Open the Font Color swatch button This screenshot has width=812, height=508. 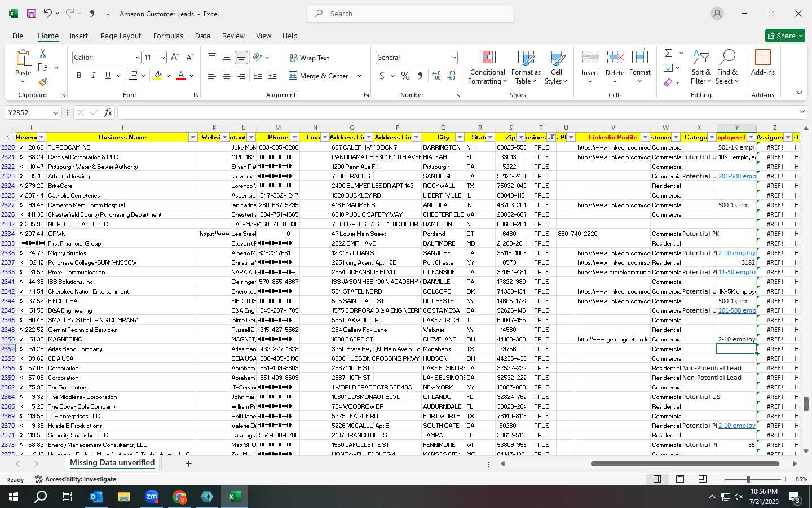click(181, 76)
